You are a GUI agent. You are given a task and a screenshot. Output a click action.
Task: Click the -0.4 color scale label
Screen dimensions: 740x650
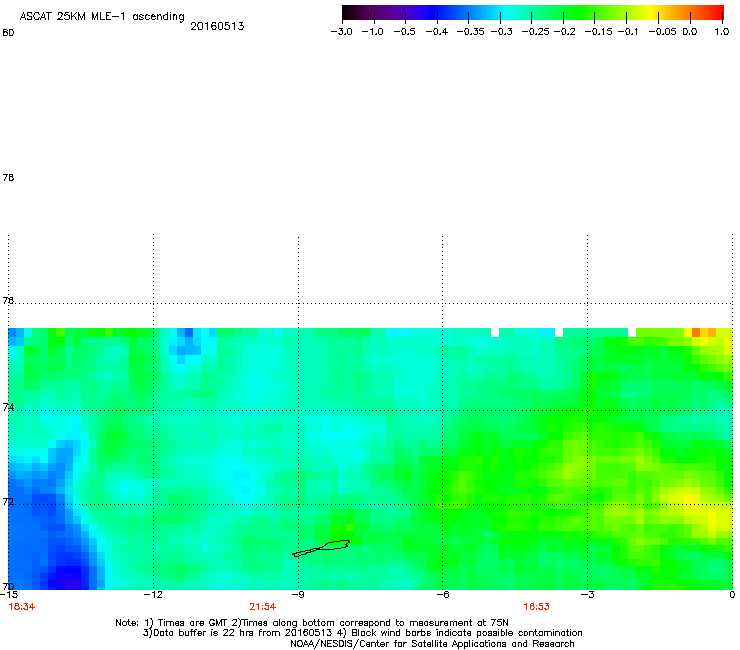[x=437, y=32]
